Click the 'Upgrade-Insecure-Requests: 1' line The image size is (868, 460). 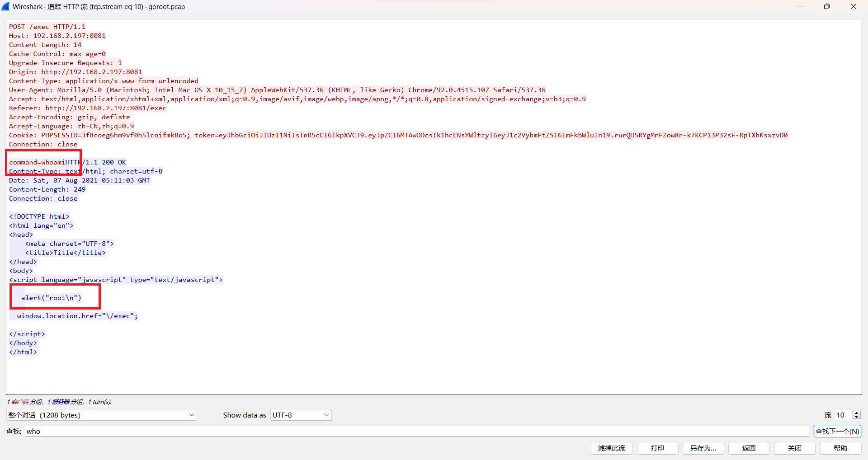(65, 63)
